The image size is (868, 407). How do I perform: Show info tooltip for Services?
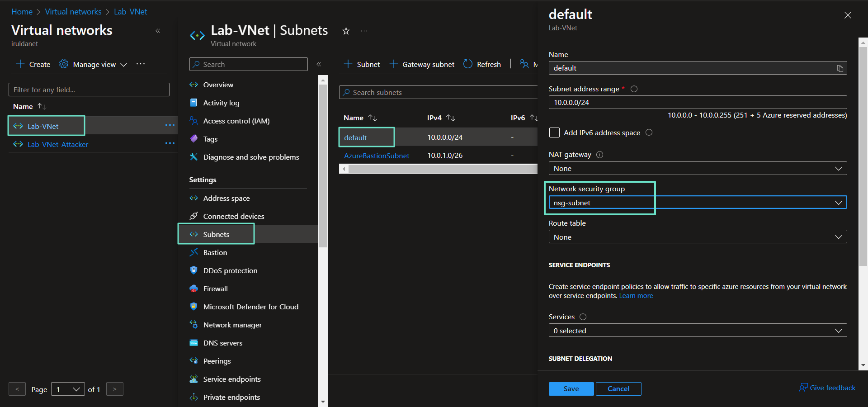click(583, 317)
